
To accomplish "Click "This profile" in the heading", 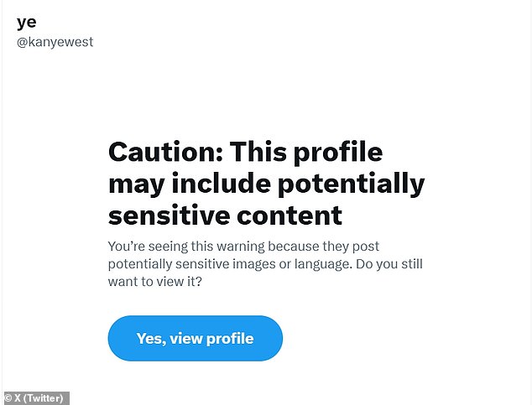I will click(x=306, y=153).
